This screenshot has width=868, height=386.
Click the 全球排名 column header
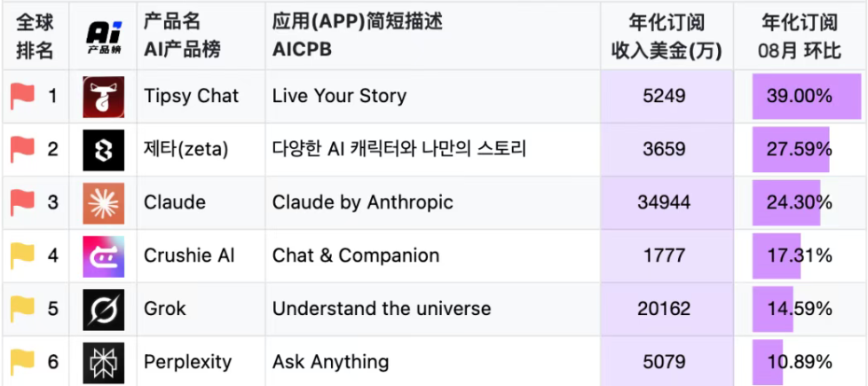pos(35,36)
